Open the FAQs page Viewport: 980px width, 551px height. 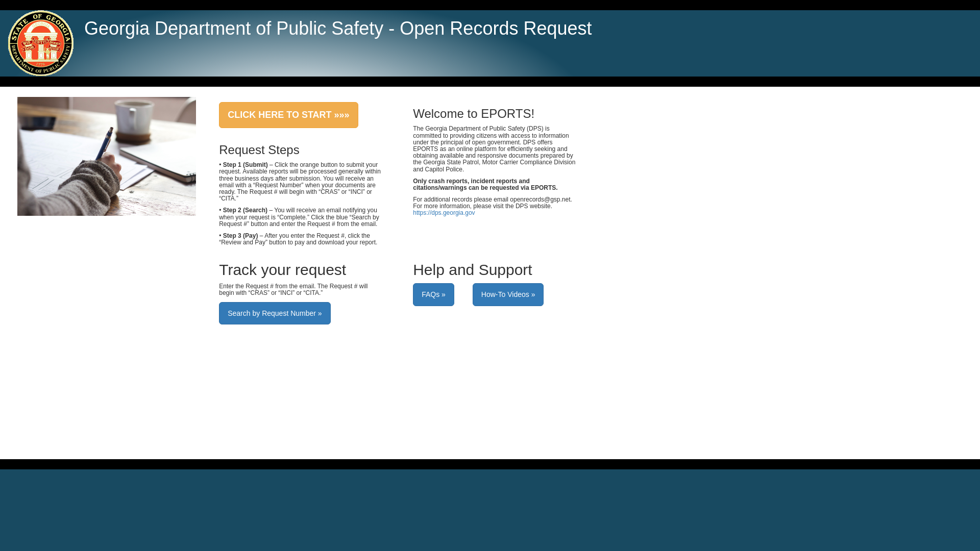(x=433, y=294)
